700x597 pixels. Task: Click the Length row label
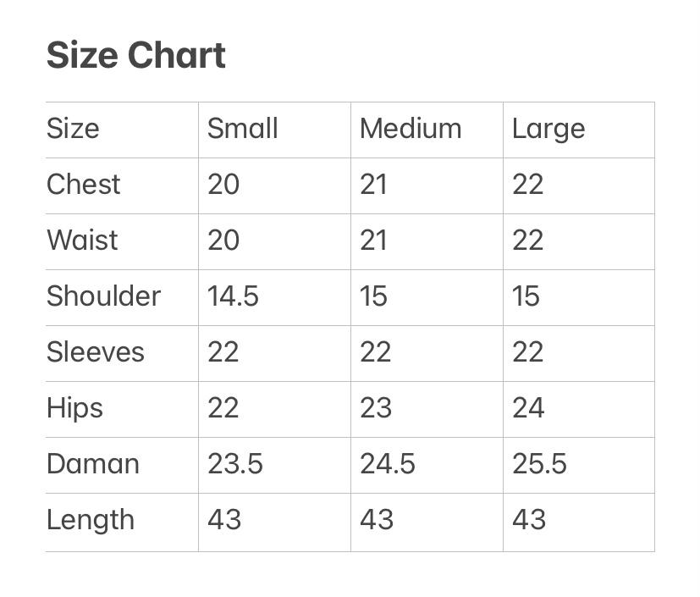pos(90,520)
